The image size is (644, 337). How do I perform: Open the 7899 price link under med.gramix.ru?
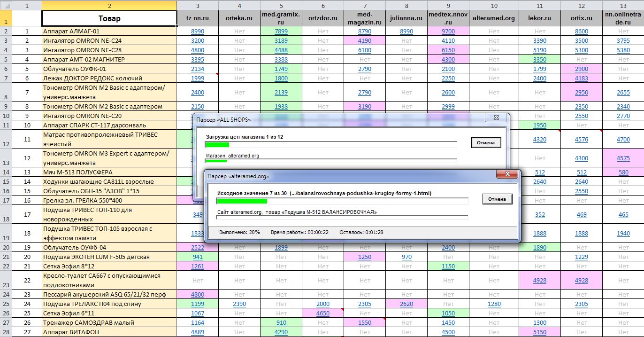pos(281,31)
